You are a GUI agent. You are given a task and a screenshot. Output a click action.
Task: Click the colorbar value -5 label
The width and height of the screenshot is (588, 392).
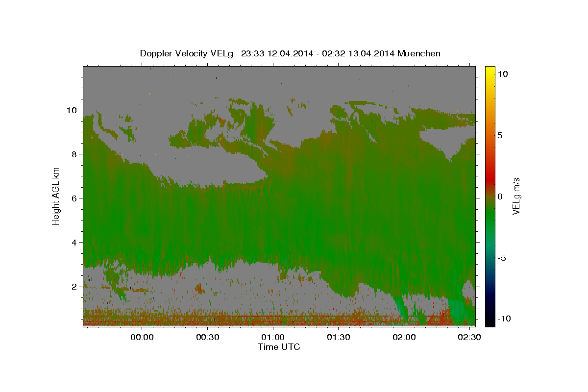coord(502,257)
